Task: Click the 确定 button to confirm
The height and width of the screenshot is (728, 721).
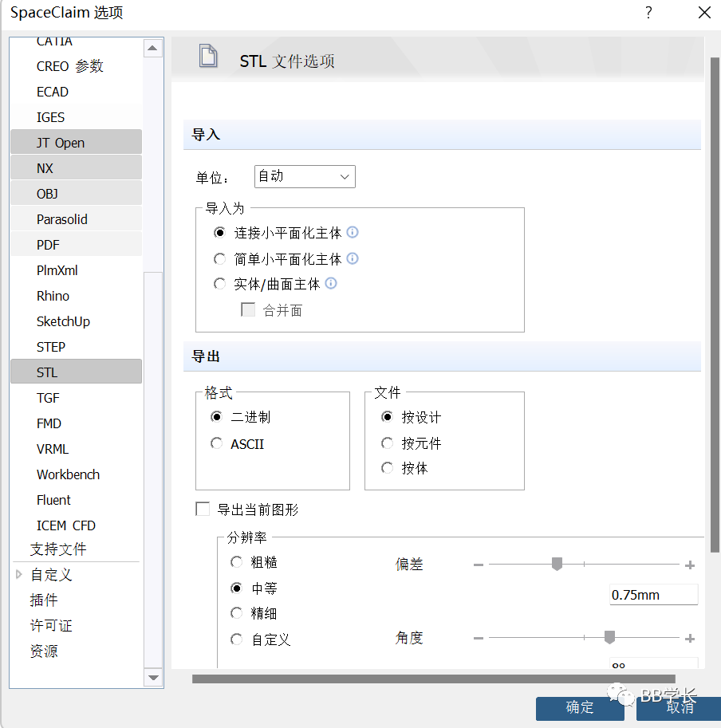Action: pos(579,709)
